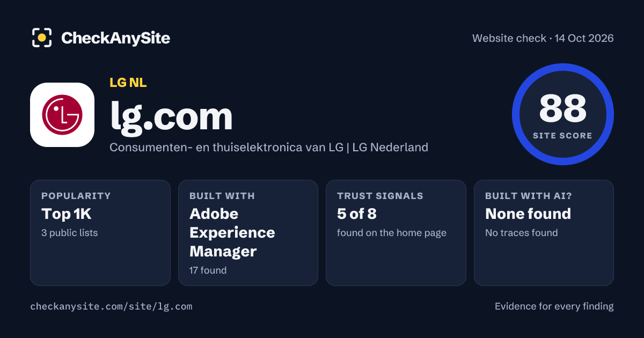Screen dimensions: 644x338
Task: Click the LG Nederland site description
Action: [x=269, y=147]
